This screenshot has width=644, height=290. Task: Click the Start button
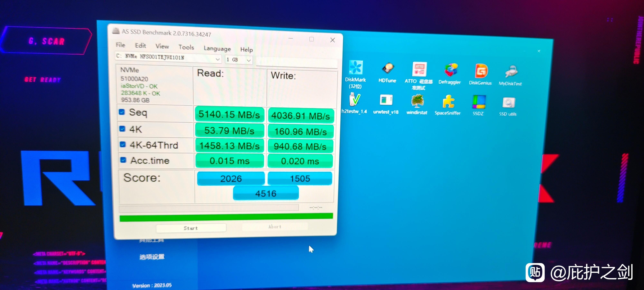pos(191,228)
